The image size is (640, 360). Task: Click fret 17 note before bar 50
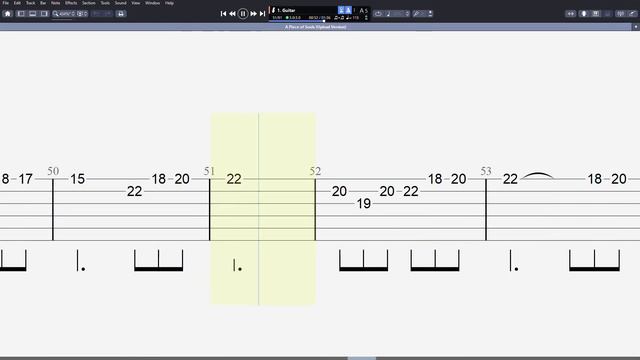coord(25,179)
